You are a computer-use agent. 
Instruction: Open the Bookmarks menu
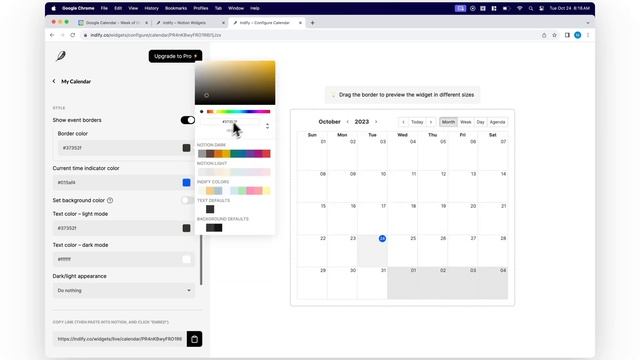pyautogui.click(x=176, y=8)
